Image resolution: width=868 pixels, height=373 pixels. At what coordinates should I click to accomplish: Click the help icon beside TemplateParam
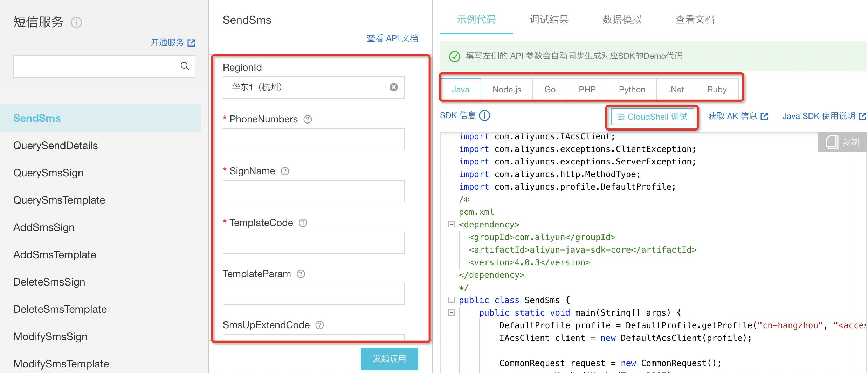301,274
